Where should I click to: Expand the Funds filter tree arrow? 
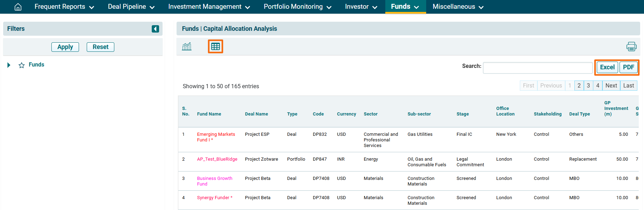pyautogui.click(x=9, y=65)
